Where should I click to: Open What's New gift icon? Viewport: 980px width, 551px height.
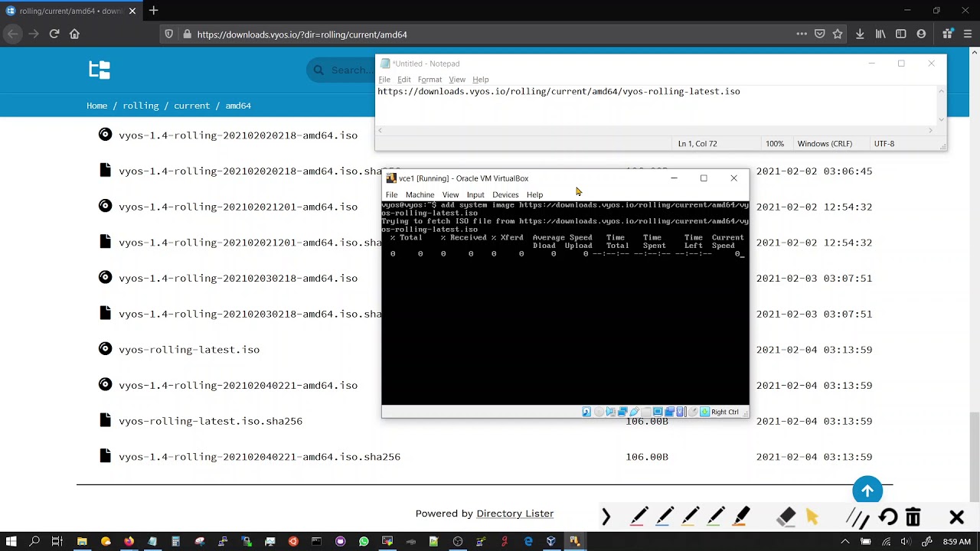coord(947,34)
